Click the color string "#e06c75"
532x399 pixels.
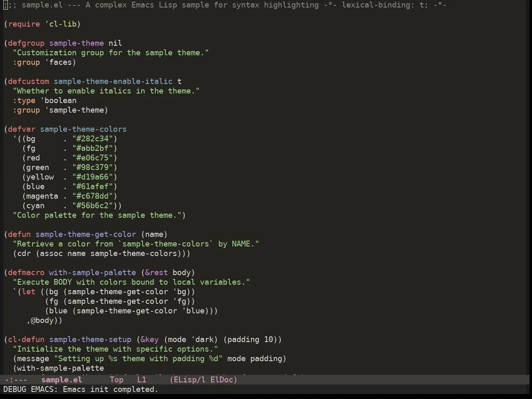click(x=93, y=158)
